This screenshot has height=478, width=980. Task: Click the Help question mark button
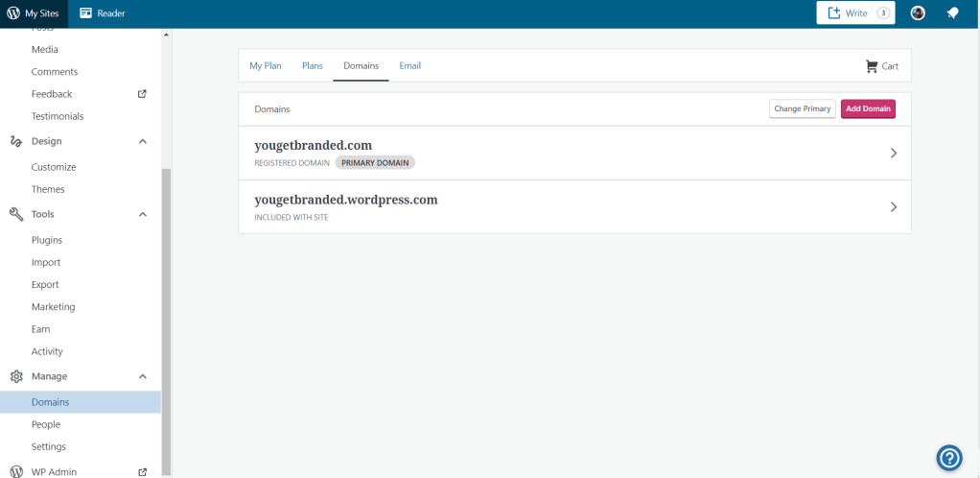click(x=948, y=457)
